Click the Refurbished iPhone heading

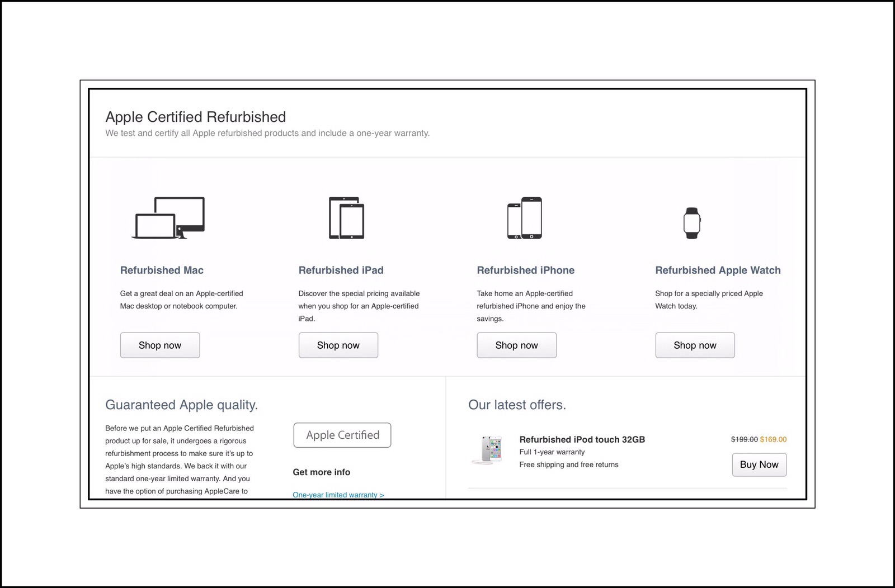click(x=525, y=270)
